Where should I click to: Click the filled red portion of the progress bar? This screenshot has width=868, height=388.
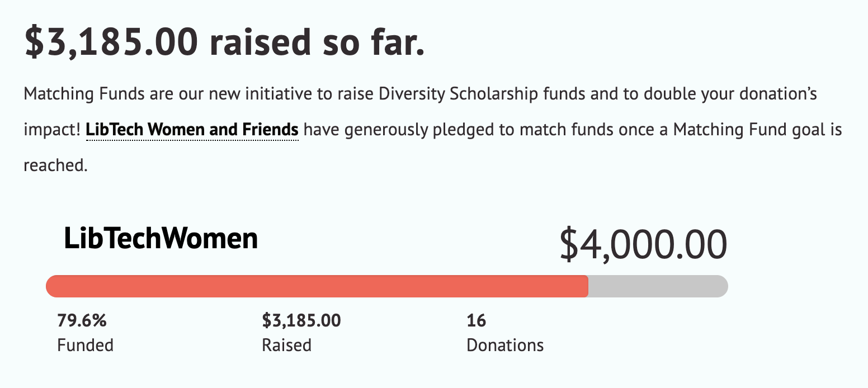[317, 286]
